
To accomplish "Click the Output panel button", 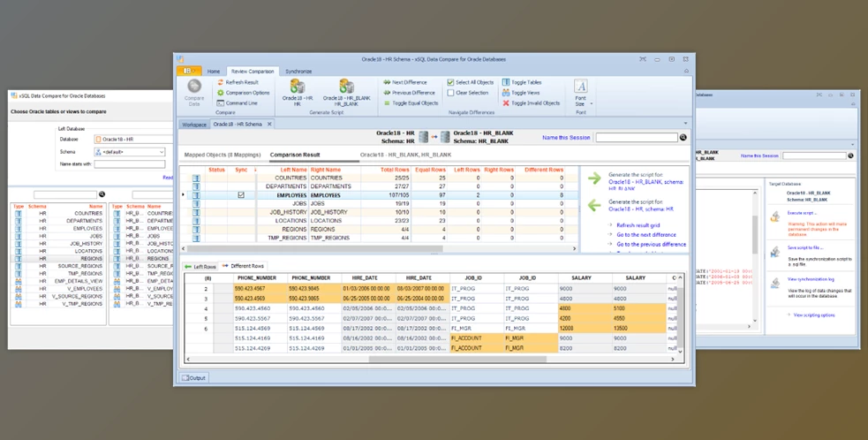I will [193, 378].
